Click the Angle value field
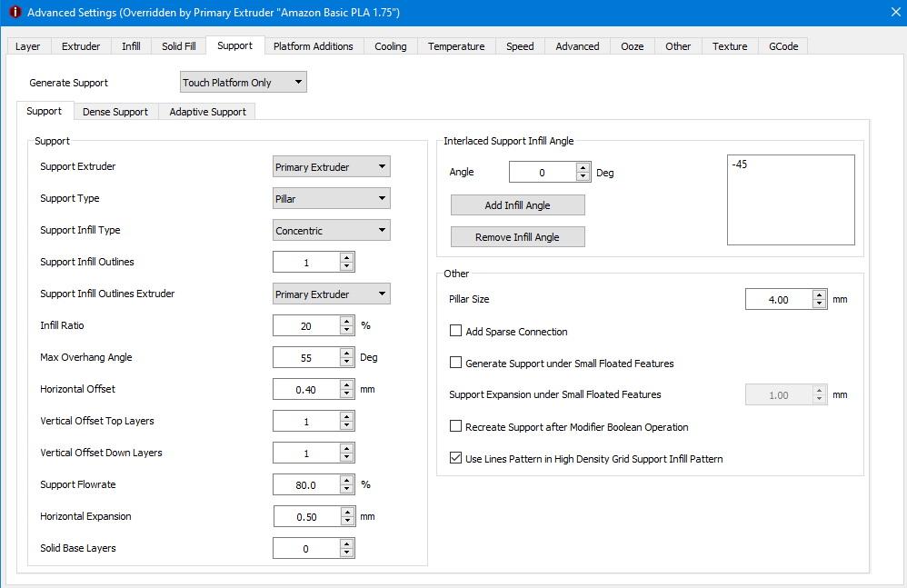 click(542, 173)
